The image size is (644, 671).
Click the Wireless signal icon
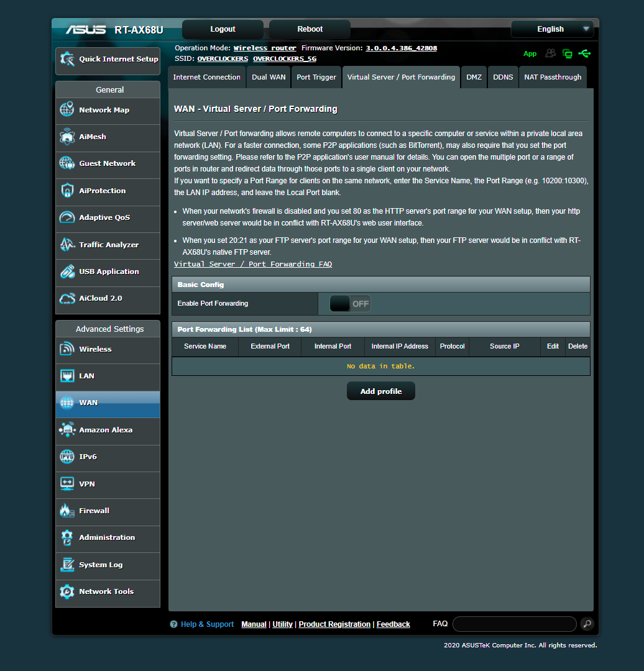pos(67,349)
